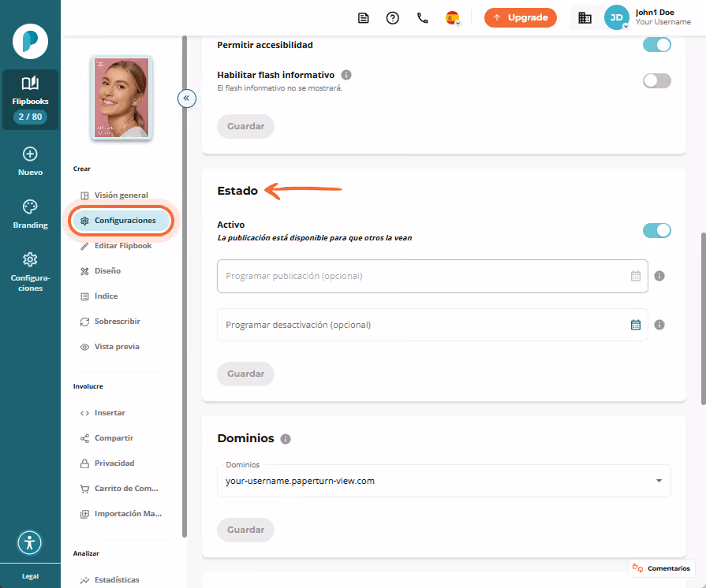The image size is (706, 588).
Task: Enable Habilitar flash informativo switch
Action: click(x=656, y=81)
